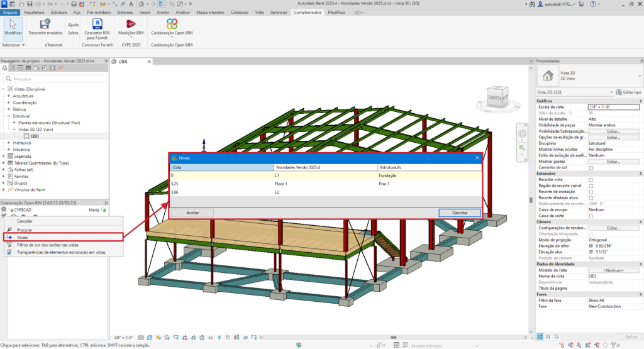Click the home icon in project browser toolbar

[4, 68]
